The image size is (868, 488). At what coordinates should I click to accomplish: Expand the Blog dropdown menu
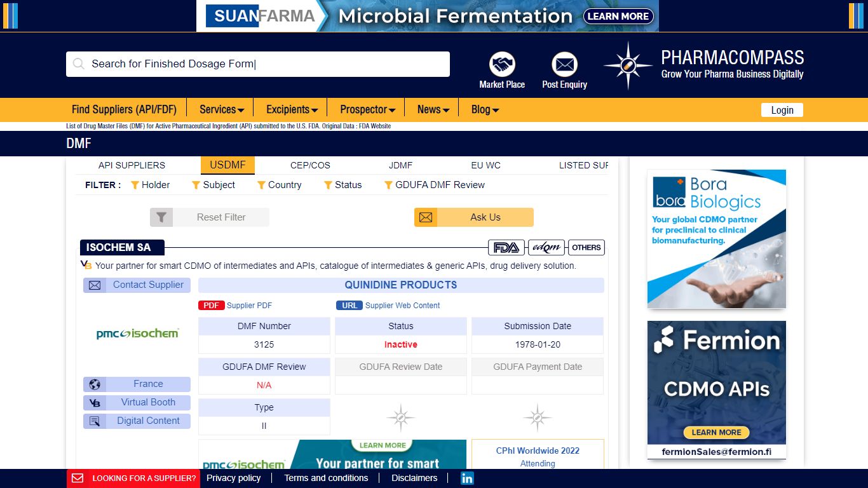tap(485, 109)
